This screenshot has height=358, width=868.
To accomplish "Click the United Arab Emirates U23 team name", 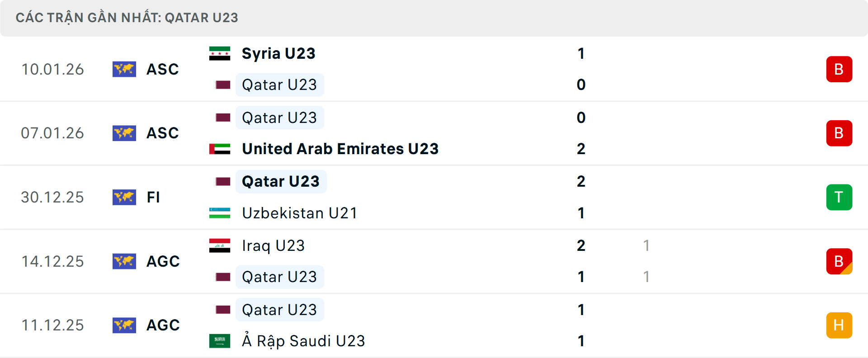I will click(340, 148).
